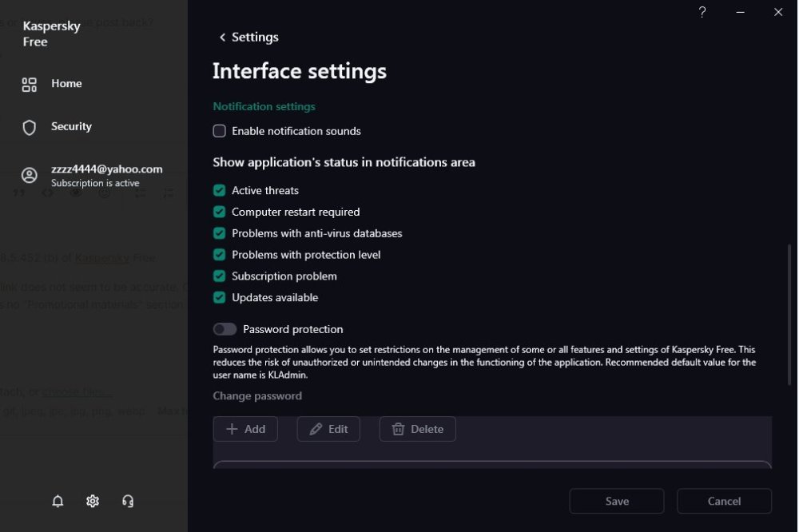Minimize the Kaspersky window
The width and height of the screenshot is (799, 532).
click(741, 12)
